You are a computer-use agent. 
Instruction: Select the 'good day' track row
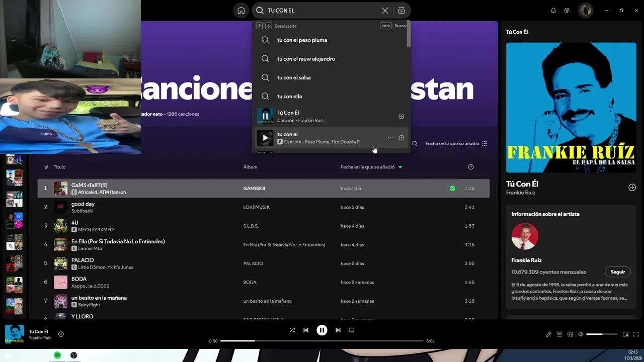[x=264, y=207]
